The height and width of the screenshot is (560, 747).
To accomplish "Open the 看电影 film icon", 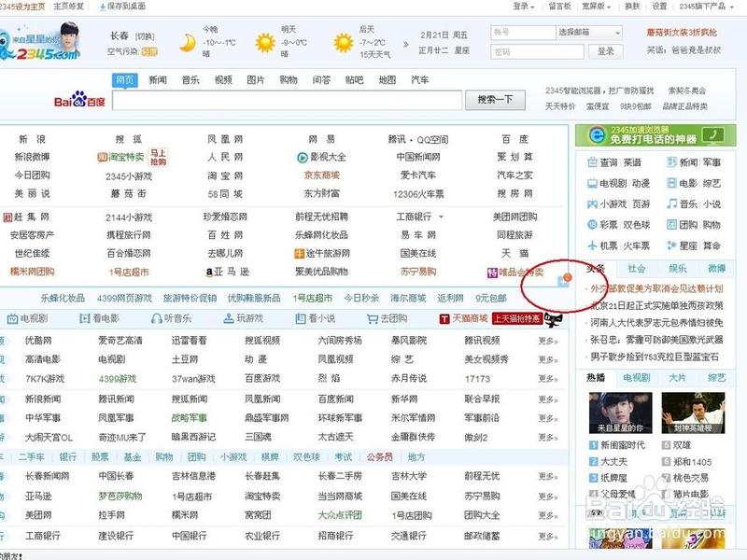I will point(85,318).
